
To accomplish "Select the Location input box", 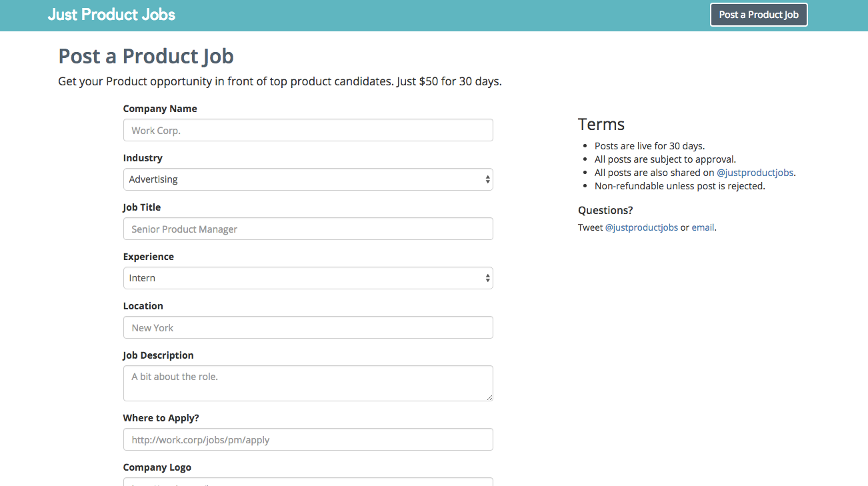I will 308,327.
